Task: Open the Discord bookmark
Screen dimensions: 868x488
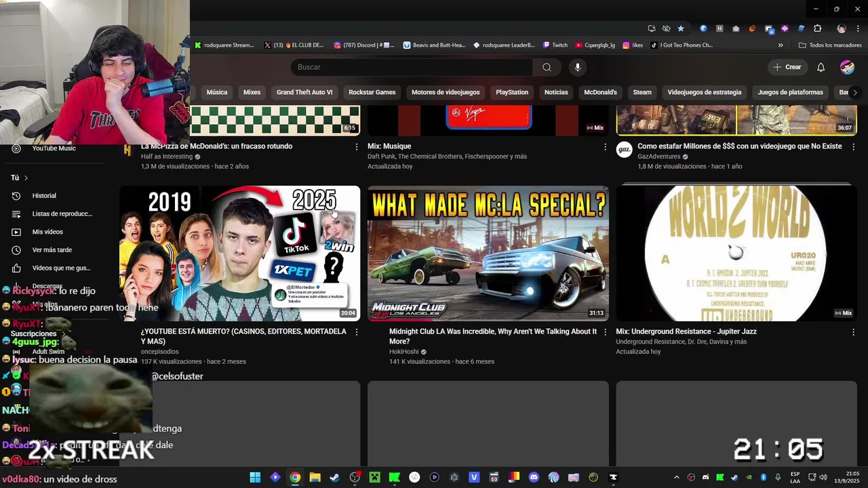Action: (x=363, y=45)
